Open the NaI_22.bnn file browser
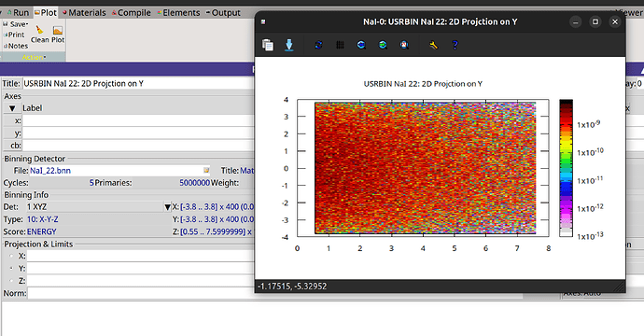The width and height of the screenshot is (644, 336). 206,170
